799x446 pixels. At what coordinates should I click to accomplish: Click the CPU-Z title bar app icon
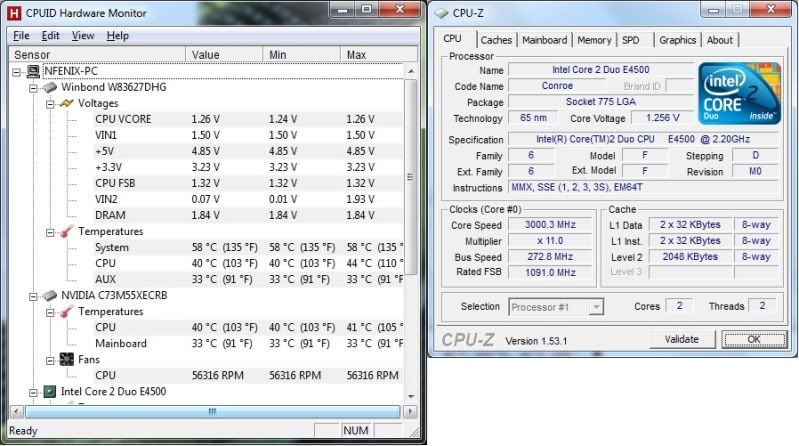(442, 13)
